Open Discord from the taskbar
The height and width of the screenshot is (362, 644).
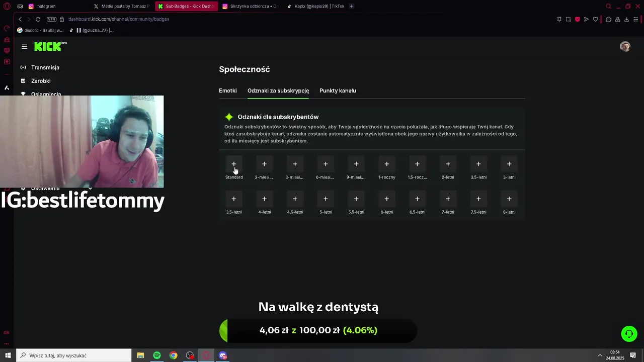coord(223,355)
